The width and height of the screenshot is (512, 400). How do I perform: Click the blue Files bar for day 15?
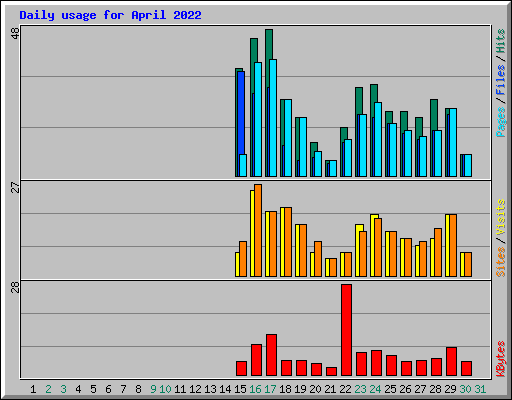pos(241,112)
